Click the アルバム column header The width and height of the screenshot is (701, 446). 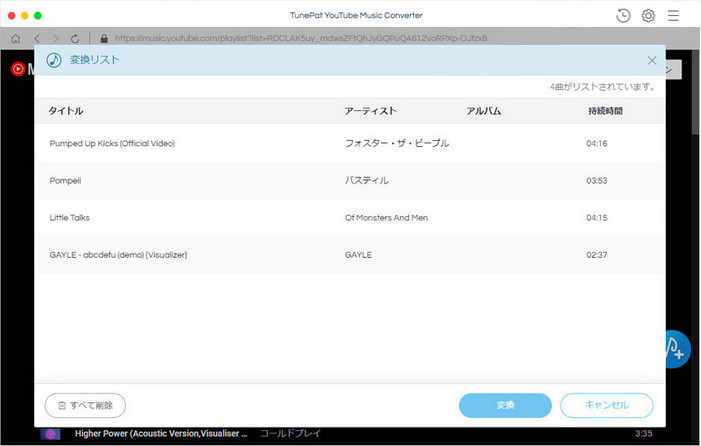[x=484, y=111]
